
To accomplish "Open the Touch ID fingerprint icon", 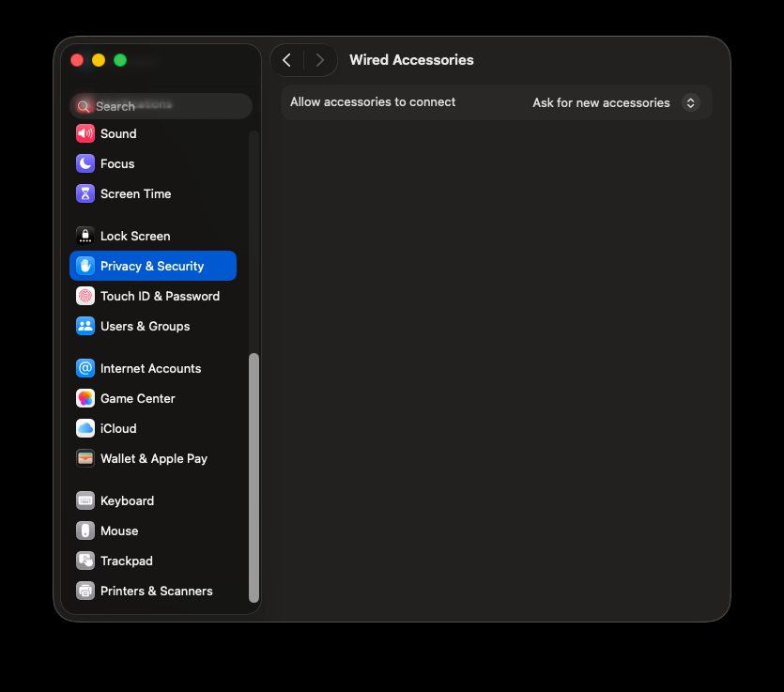I will pyautogui.click(x=85, y=296).
